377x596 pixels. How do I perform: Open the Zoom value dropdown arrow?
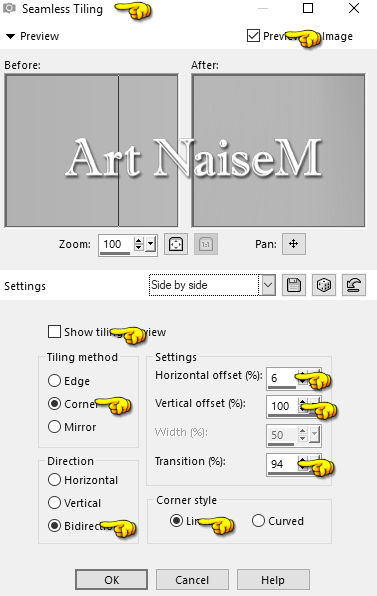(151, 244)
